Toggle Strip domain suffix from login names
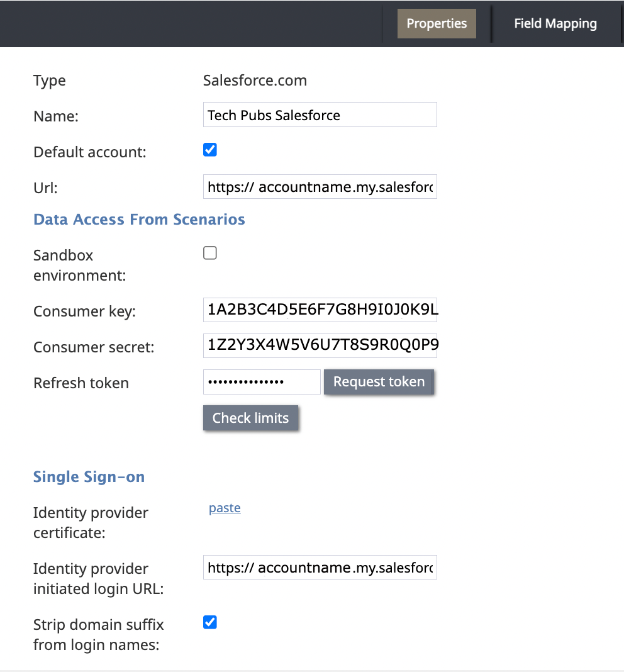This screenshot has height=672, width=624. [x=210, y=622]
